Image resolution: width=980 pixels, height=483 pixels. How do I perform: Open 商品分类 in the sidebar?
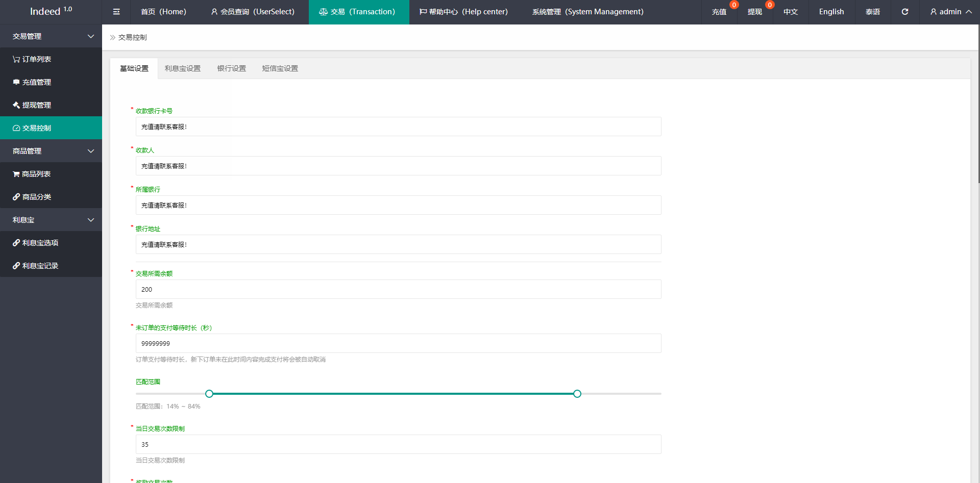click(51, 197)
